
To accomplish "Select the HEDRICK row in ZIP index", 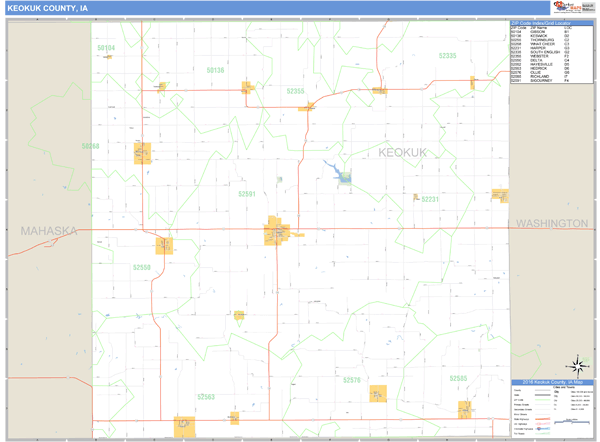I will click(541, 68).
